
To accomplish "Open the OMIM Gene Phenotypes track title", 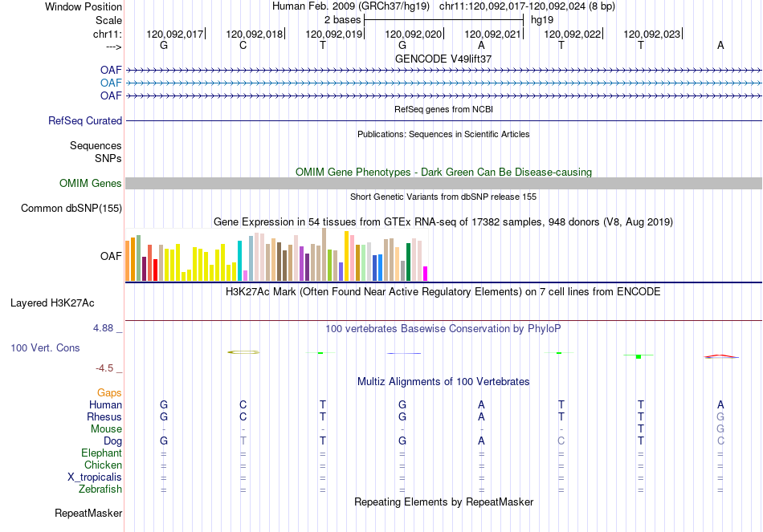I will click(443, 173).
